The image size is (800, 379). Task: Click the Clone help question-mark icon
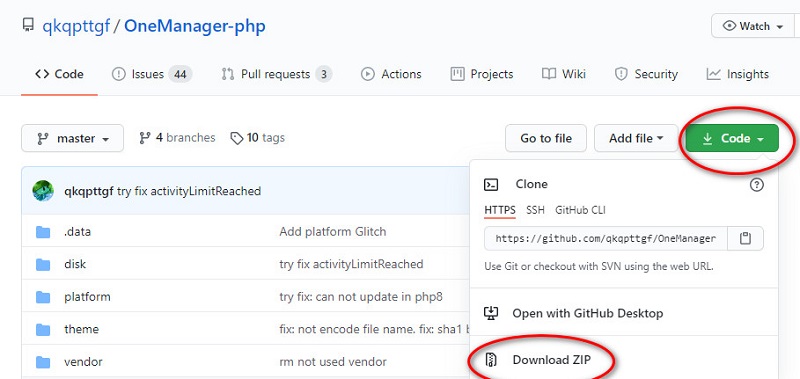[x=757, y=185]
